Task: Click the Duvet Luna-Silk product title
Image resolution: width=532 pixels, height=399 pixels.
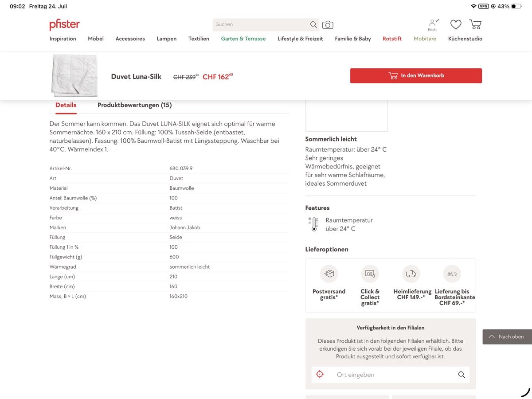Action: [x=136, y=77]
